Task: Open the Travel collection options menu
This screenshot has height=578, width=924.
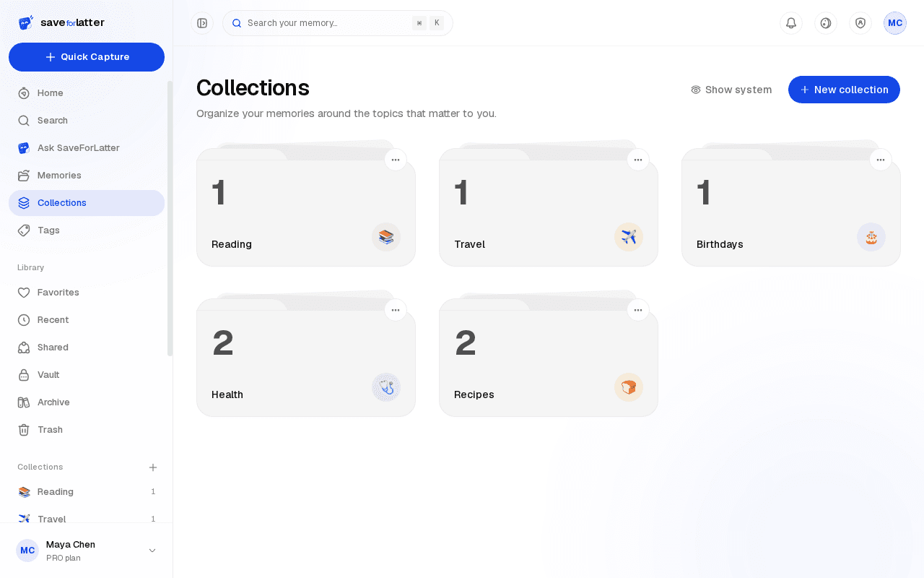Action: click(638, 160)
